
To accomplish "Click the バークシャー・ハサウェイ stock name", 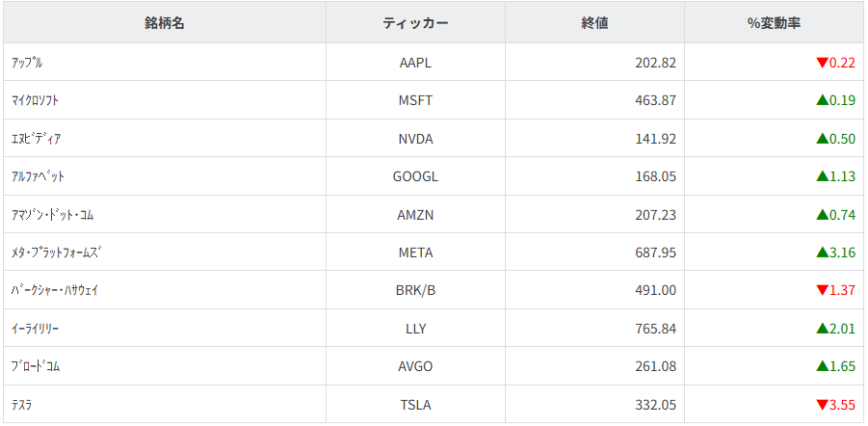I will point(55,290).
